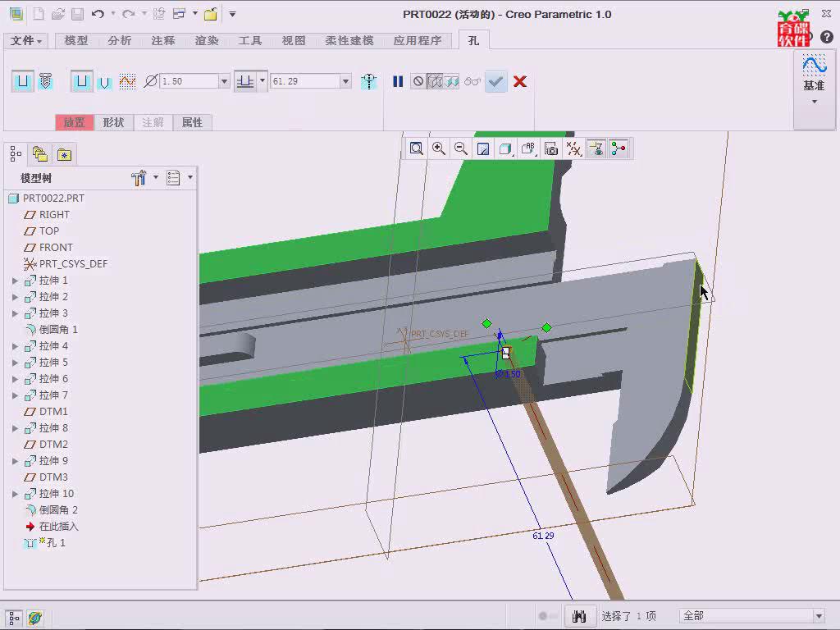Open the model tree settings hammer icon
840x630 pixels.
click(x=139, y=178)
